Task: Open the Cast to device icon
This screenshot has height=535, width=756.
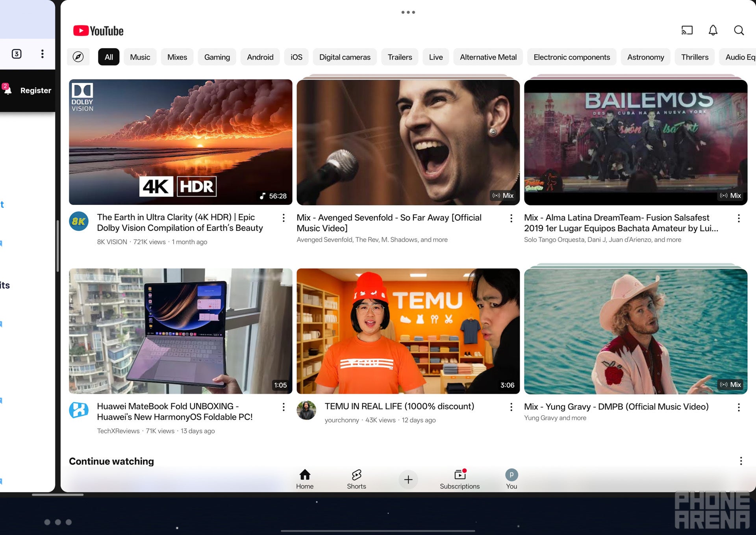Action: coord(687,30)
